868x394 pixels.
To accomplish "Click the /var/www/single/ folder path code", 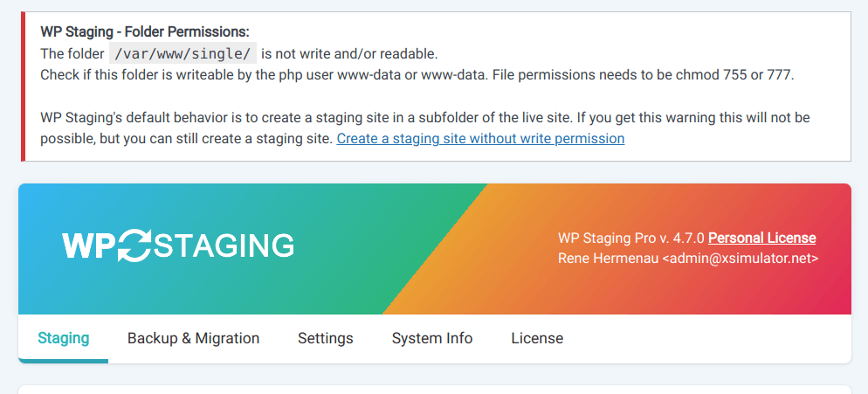I will pyautogui.click(x=183, y=54).
